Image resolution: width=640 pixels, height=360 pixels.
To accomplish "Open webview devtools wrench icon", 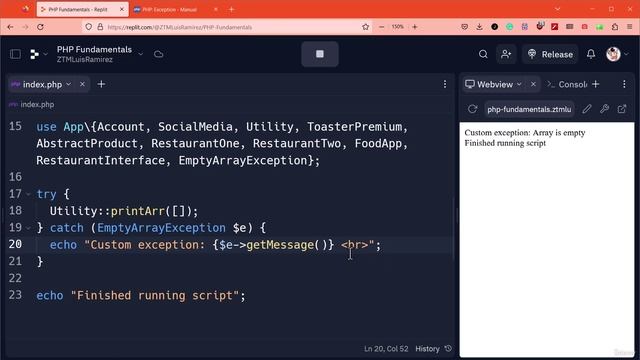I will [604, 109].
